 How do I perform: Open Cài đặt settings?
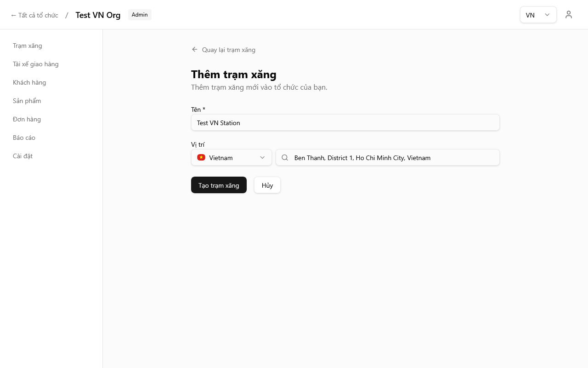coord(23,156)
